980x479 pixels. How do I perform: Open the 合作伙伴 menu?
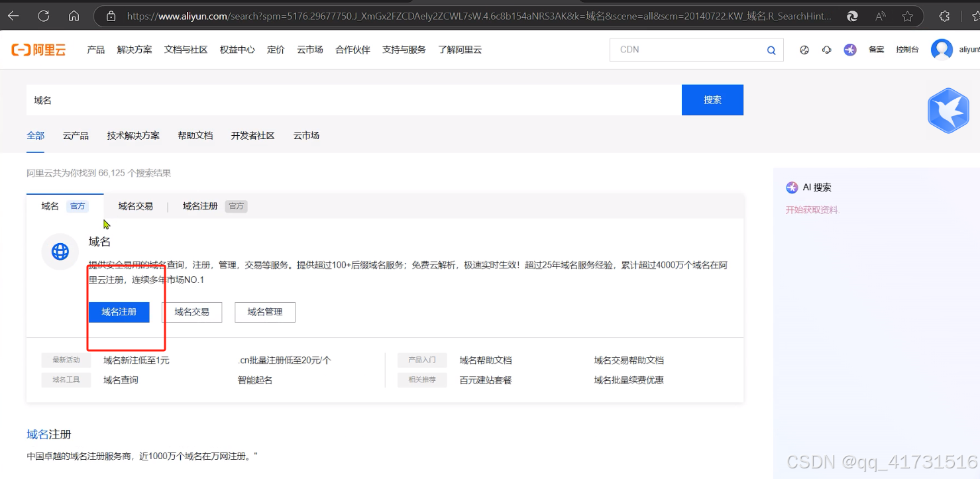(x=353, y=50)
